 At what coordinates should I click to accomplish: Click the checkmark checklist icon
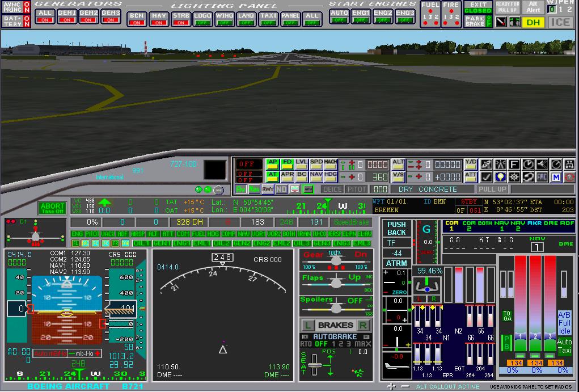487,177
